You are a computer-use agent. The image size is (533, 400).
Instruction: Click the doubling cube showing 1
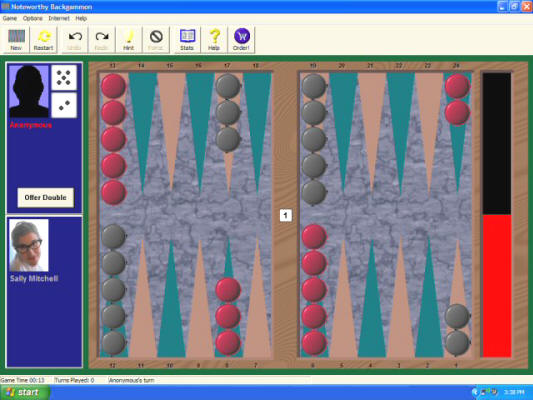click(286, 215)
